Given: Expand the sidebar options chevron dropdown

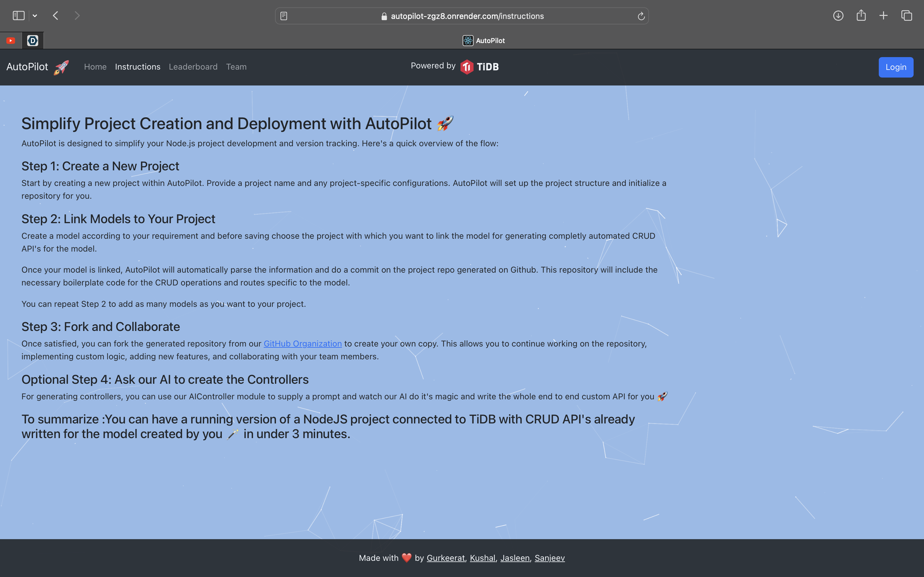Looking at the screenshot, I should pos(35,16).
